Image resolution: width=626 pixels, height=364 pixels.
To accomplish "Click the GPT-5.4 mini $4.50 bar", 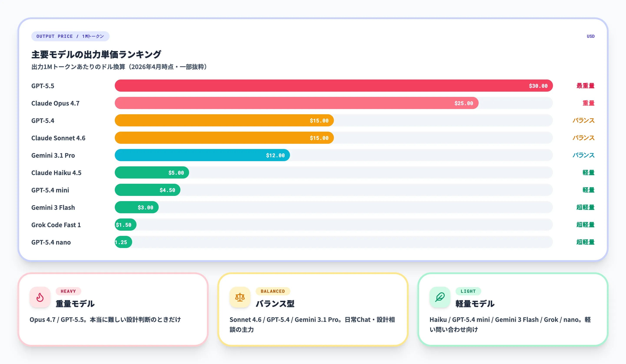I will [148, 190].
